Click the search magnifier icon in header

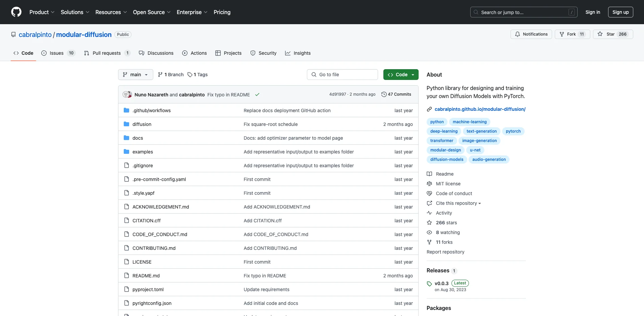(x=476, y=12)
